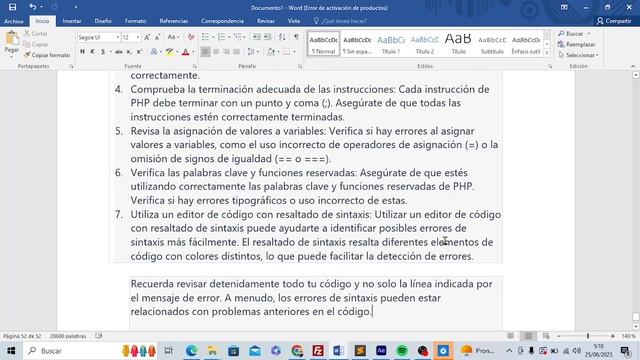Apply text effects icon
The image size is (640, 360).
154,52
